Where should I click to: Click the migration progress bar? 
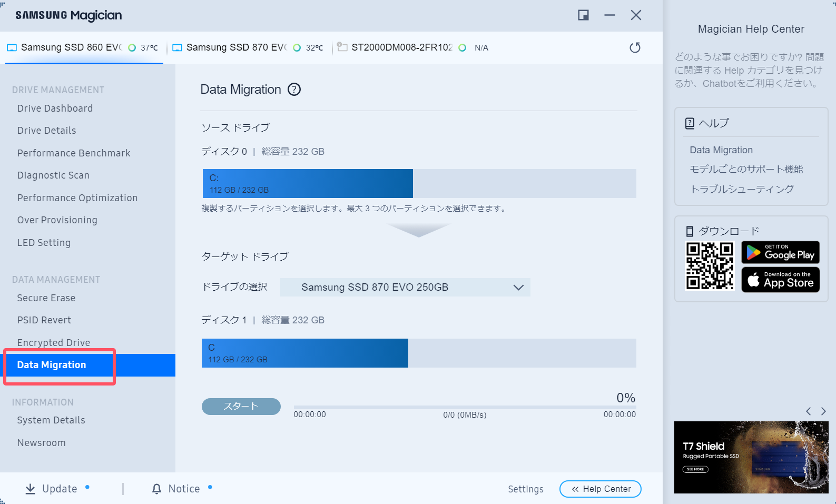[465, 408]
